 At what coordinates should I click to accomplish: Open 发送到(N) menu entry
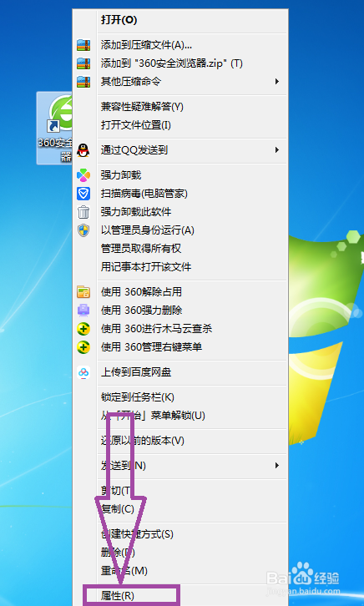(124, 465)
